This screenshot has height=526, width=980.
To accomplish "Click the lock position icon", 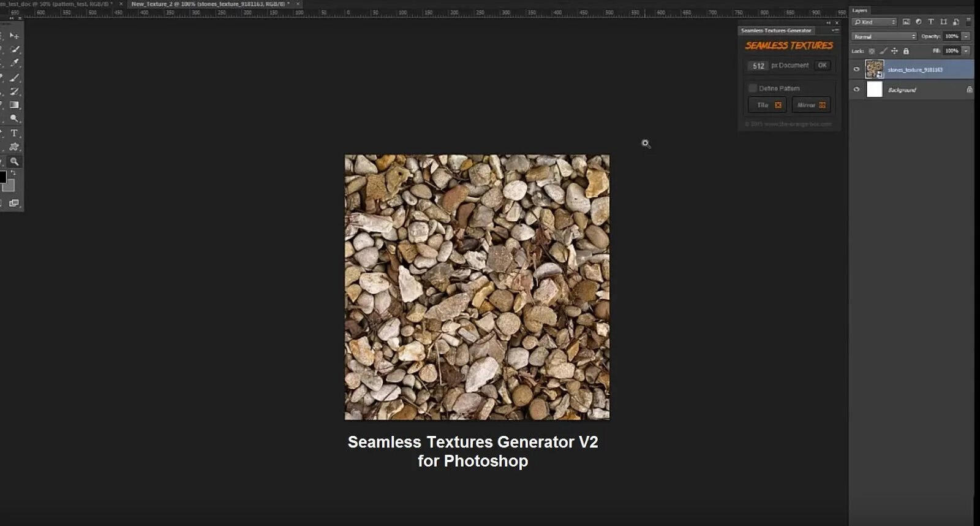I will [x=894, y=51].
